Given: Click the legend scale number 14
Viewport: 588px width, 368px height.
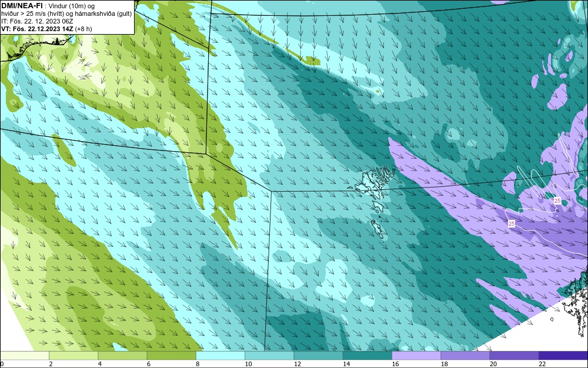Looking at the screenshot, I should tap(346, 364).
